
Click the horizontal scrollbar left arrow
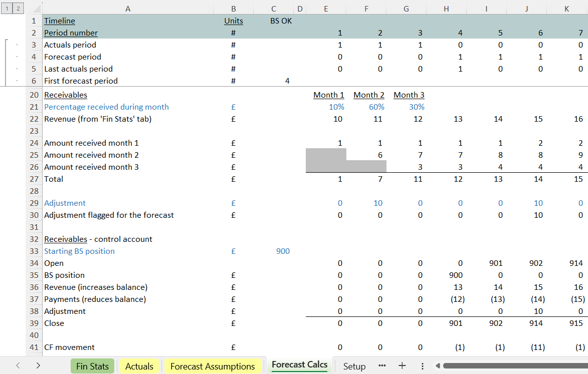(438, 366)
